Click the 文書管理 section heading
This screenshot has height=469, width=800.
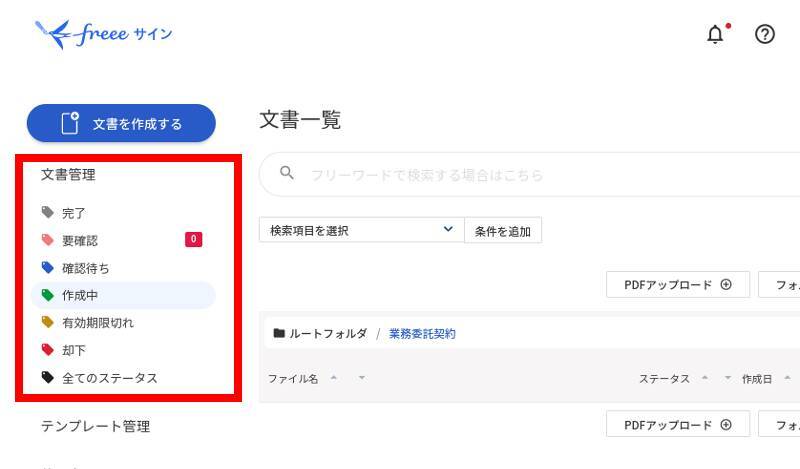[68, 175]
